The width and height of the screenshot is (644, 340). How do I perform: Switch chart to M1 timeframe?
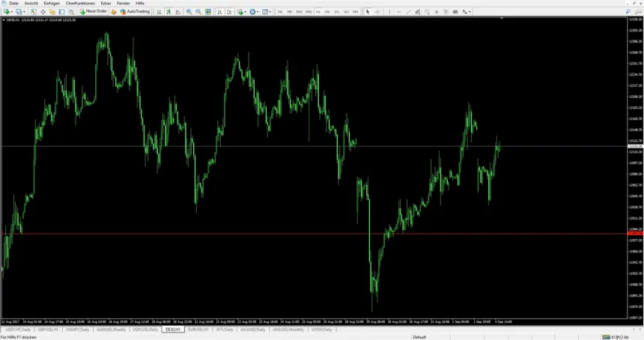(280, 12)
